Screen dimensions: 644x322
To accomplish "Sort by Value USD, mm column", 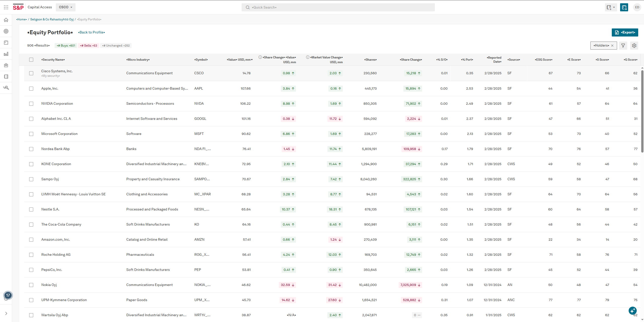I will point(239,60).
